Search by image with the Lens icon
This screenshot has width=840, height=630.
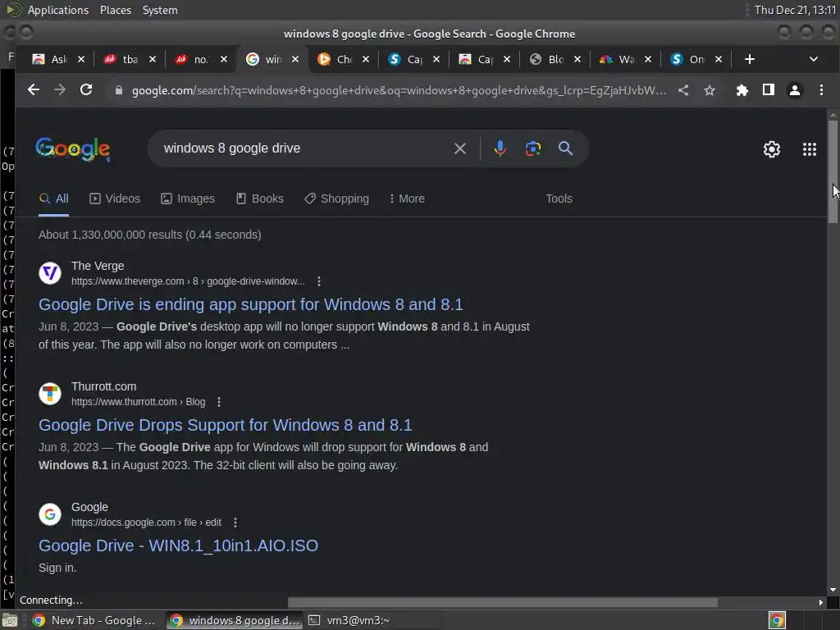click(533, 148)
